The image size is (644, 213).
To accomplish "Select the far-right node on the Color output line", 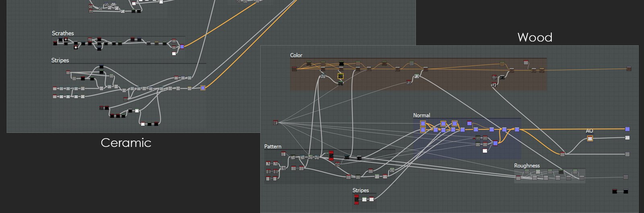I will pos(629,69).
